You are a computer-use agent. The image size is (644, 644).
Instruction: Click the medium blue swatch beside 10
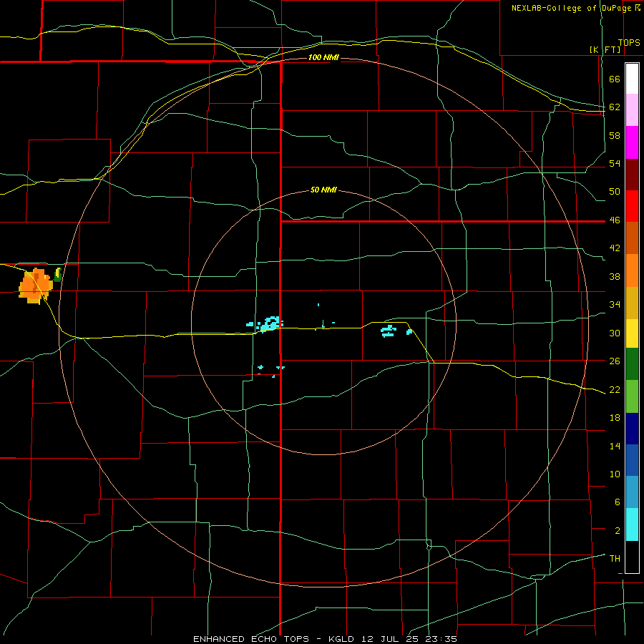(632, 460)
